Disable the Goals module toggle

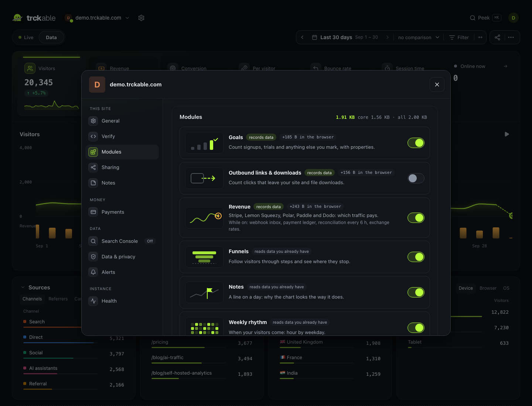click(416, 143)
